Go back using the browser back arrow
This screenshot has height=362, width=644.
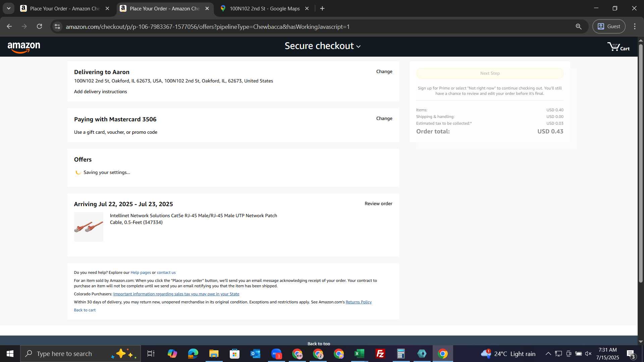point(9,26)
